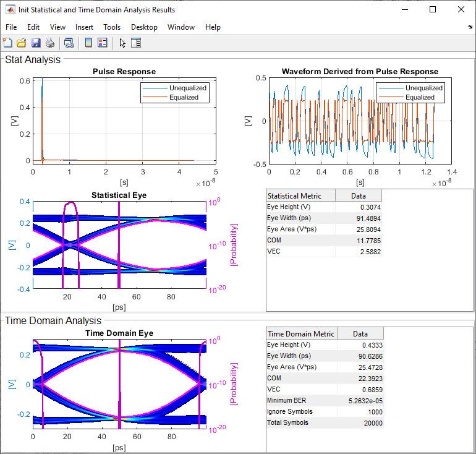Click the New Figure toolbar icon
The height and width of the screenshot is (454, 476).
(x=7, y=43)
